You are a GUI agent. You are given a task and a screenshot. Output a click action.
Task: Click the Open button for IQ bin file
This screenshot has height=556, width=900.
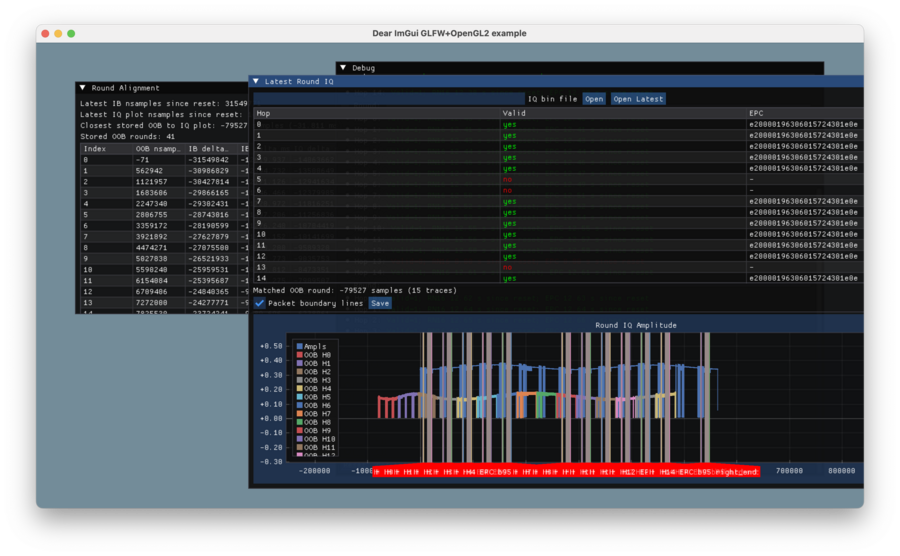[x=594, y=99]
